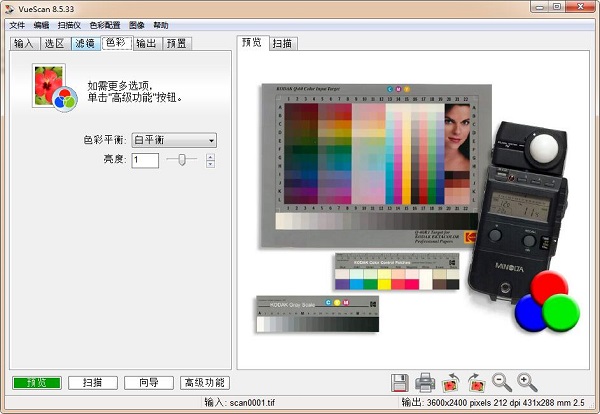Viewport: 600px width, 414px height.
Task: Switch to the 扫描 view tab
Action: tap(283, 44)
